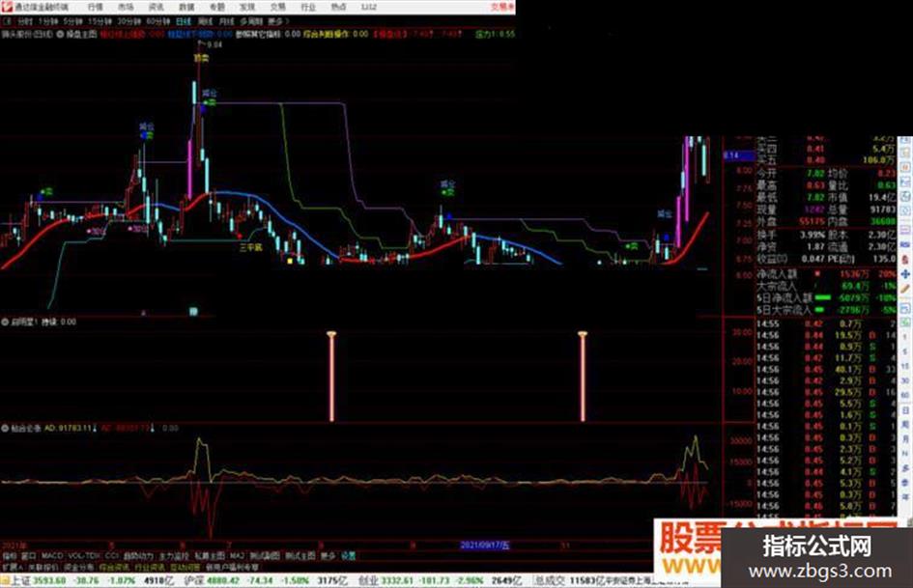Toggle the third panel indicator settings circle

point(5,429)
